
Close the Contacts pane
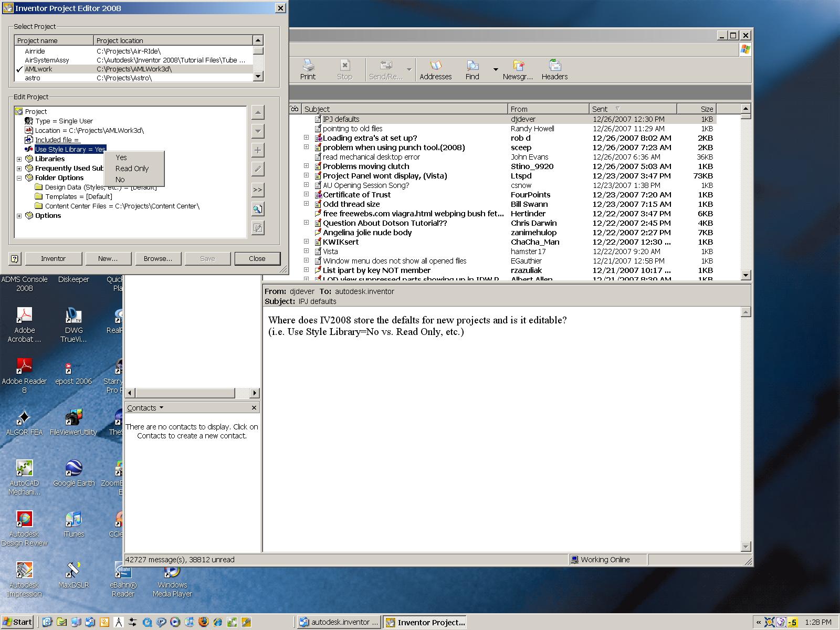tap(254, 408)
